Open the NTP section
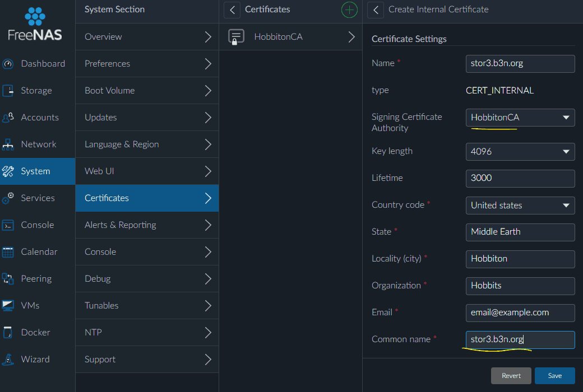The width and height of the screenshot is (583, 392). click(x=147, y=333)
